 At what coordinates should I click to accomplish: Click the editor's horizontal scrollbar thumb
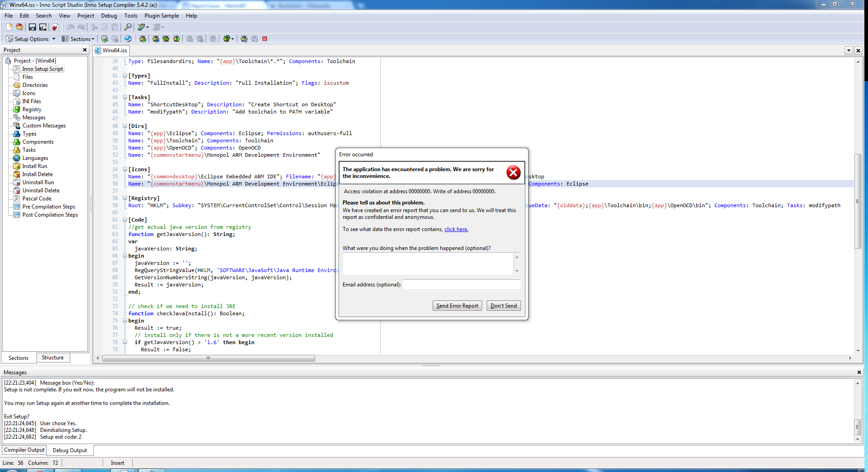coord(208,359)
